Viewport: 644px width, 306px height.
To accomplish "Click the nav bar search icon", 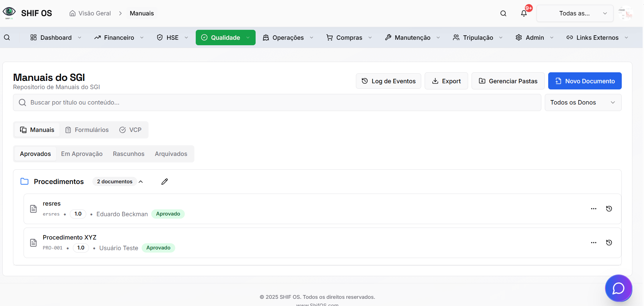I will click(x=7, y=37).
